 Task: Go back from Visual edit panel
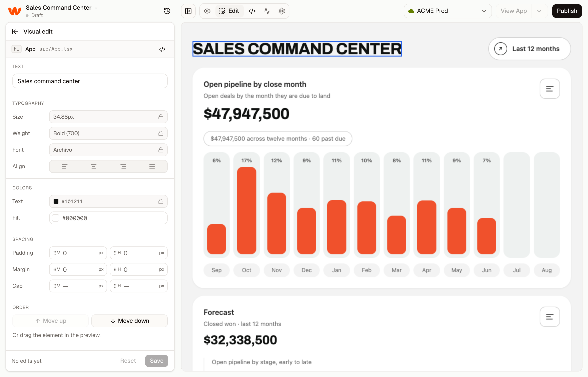click(x=15, y=31)
